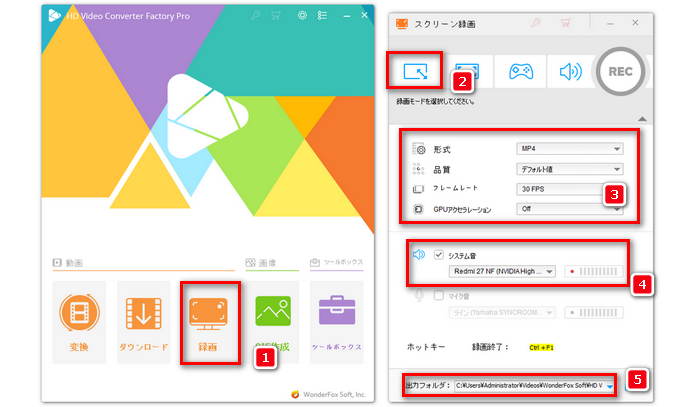The width and height of the screenshot is (700, 407).
Task: Click the shopping cart icon in main window
Action: pyautogui.click(x=276, y=16)
